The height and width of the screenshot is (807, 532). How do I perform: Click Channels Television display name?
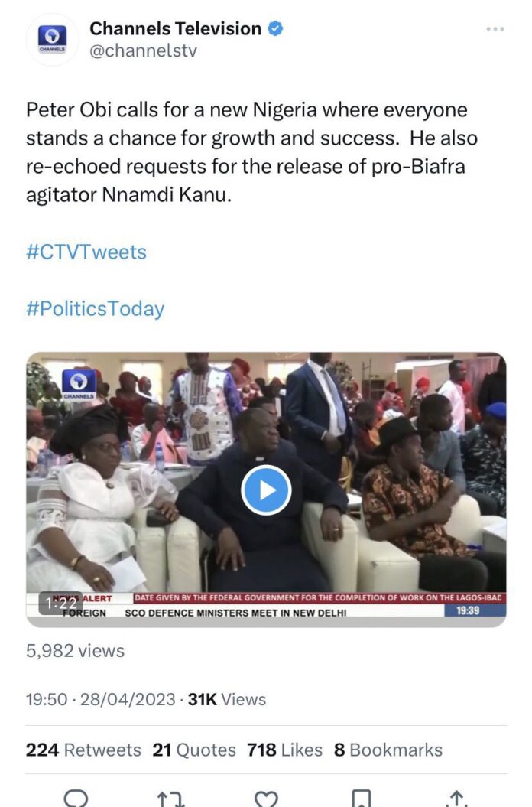click(176, 28)
